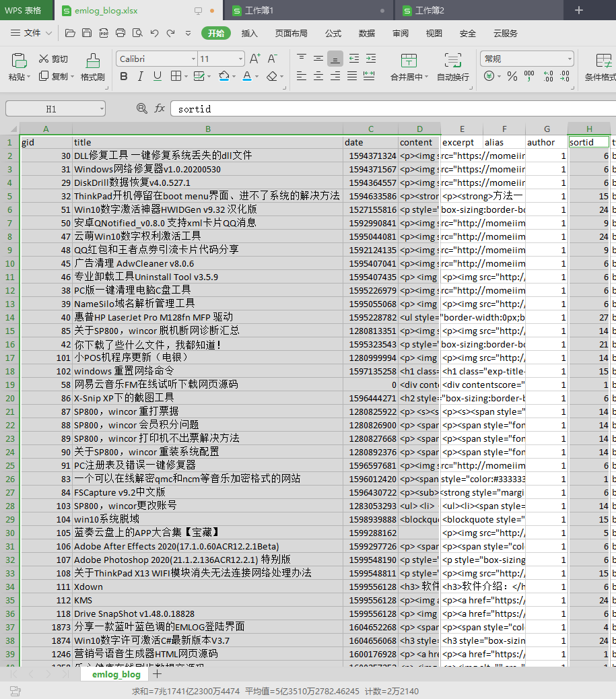Increase decimal places
616x699 pixels.
pyautogui.click(x=548, y=76)
